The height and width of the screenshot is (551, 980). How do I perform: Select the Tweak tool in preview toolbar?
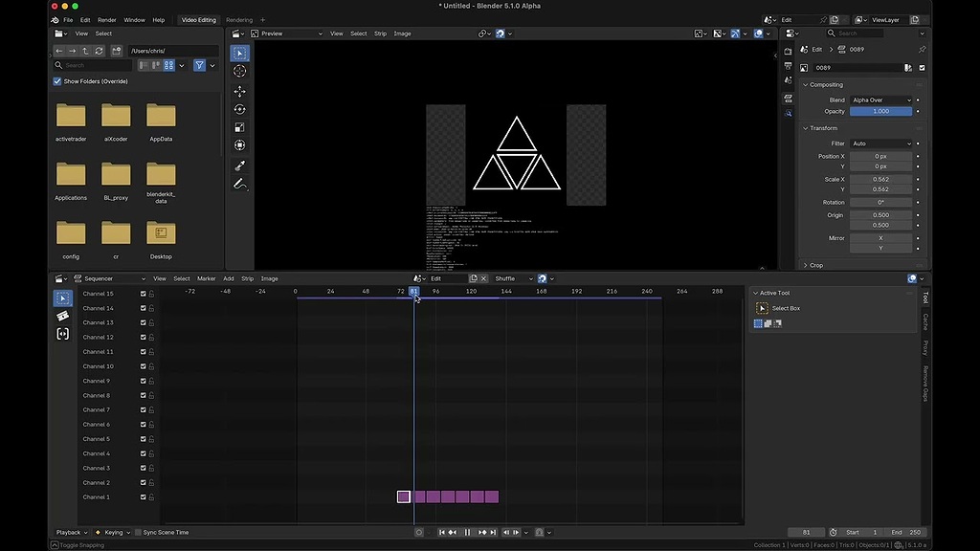point(240,54)
